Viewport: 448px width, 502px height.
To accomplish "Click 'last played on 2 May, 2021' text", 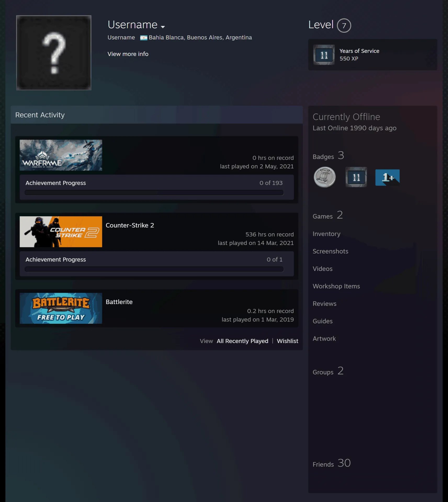I will click(x=257, y=167).
